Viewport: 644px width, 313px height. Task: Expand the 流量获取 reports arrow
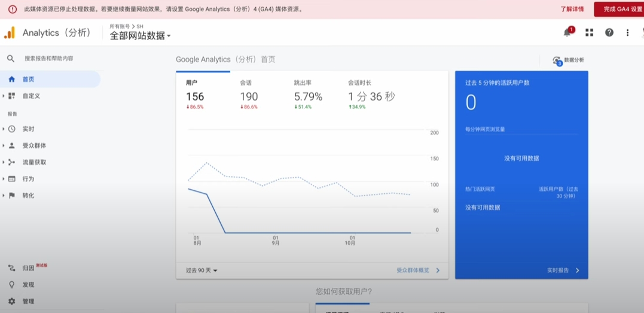tap(3, 162)
